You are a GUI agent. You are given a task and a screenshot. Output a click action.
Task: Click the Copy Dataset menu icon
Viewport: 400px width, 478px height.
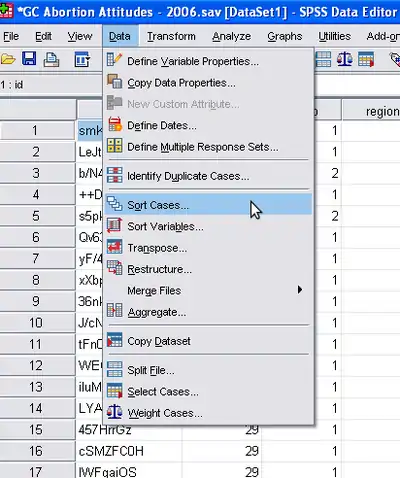pos(114,340)
